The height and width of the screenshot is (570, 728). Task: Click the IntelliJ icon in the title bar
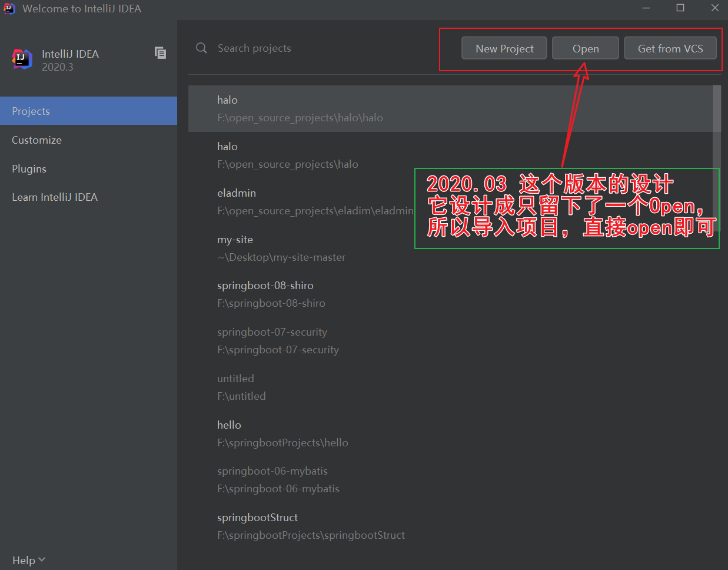coord(9,8)
